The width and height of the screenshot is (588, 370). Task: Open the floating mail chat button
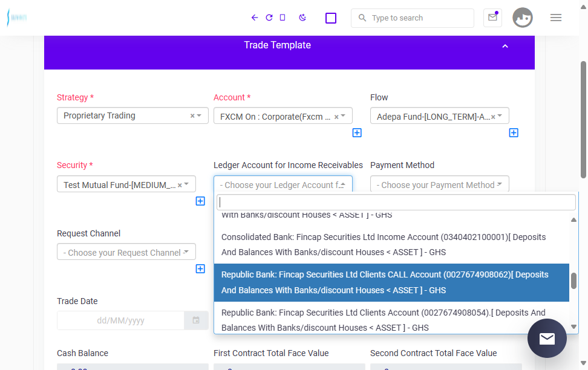(x=547, y=338)
